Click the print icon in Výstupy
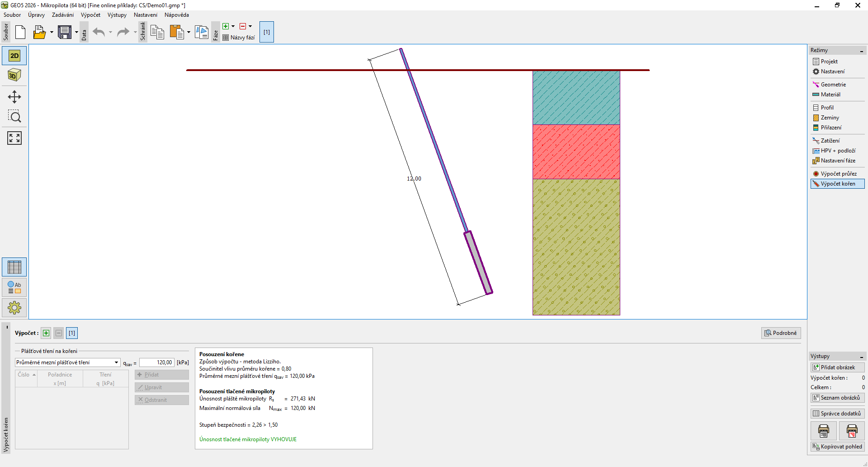Screen dimensions: 868x467 tap(824, 431)
